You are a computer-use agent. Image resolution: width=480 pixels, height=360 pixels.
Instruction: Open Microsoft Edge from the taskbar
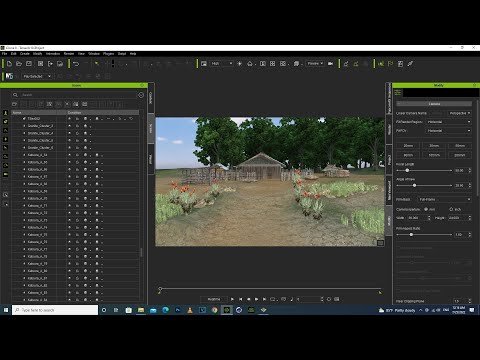click(x=165, y=310)
